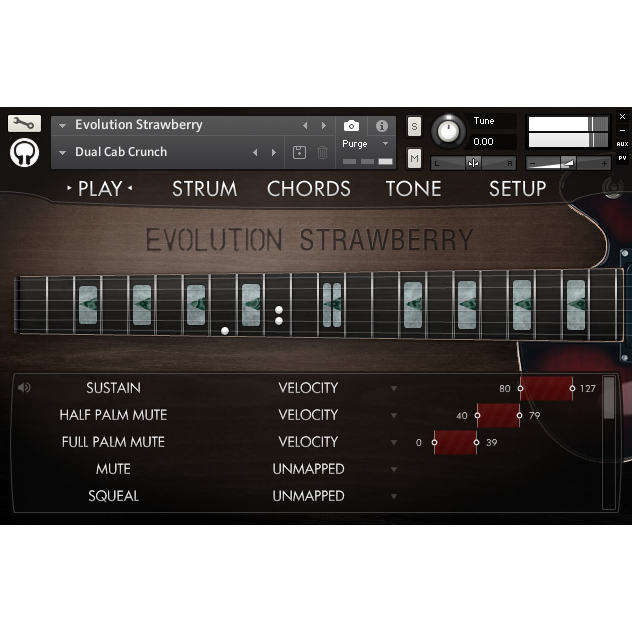
Task: Toggle speaker preview icon beside SUSTAIN
Action: (24, 388)
